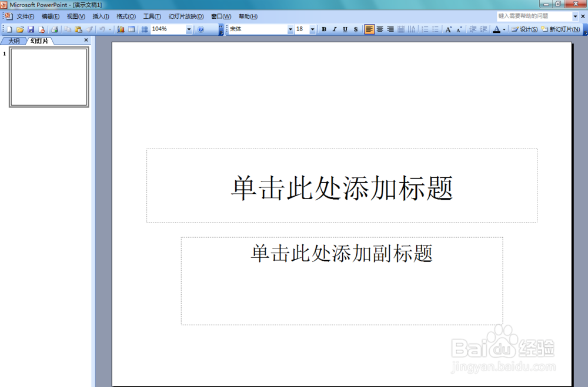Enable text shadow formatting
The height and width of the screenshot is (387, 588).
pyautogui.click(x=355, y=29)
